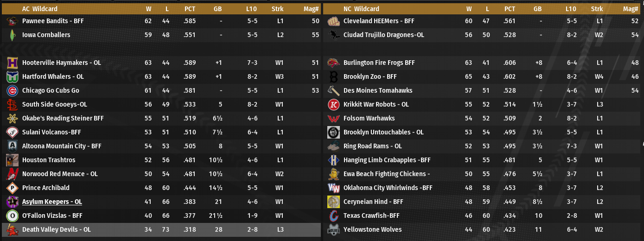Click the O'Fallon Vizslas logo icon
This screenshot has height=241, width=644.
pos(12,216)
